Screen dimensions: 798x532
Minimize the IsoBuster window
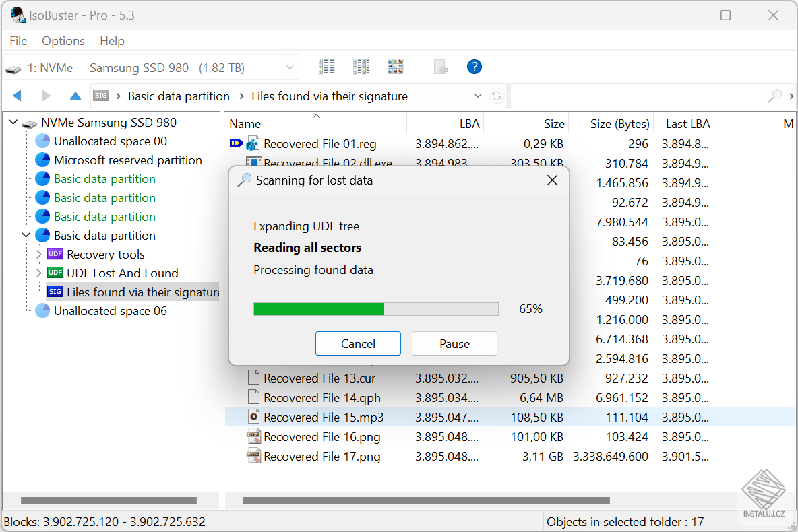click(679, 15)
